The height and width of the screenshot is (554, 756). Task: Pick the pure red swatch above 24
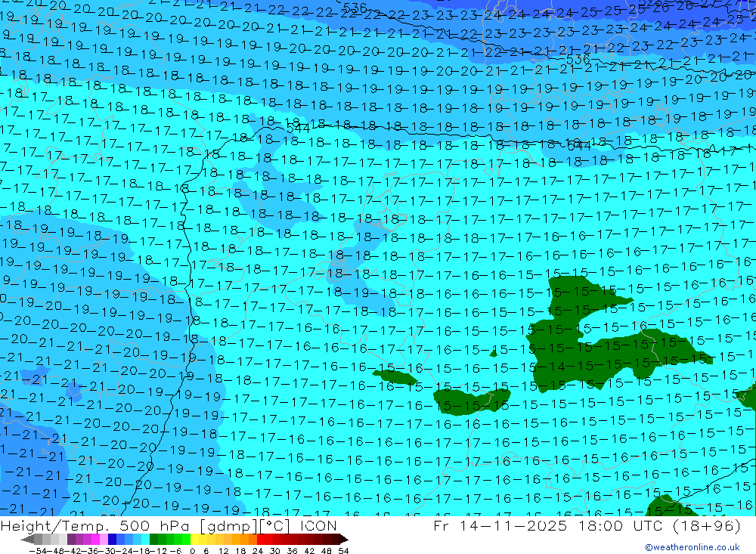[x=261, y=540]
